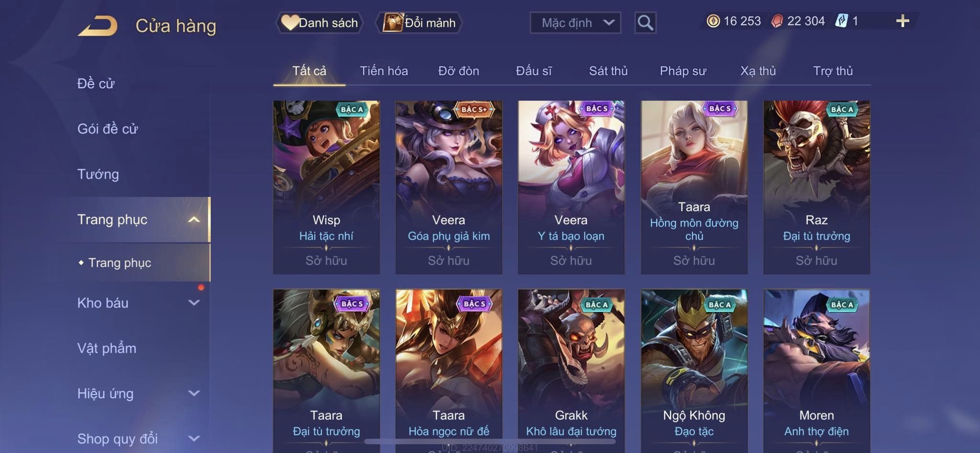Viewport: 980px width, 453px height.
Task: Select Raz Đại tù trưởng skin card
Action: point(816,187)
